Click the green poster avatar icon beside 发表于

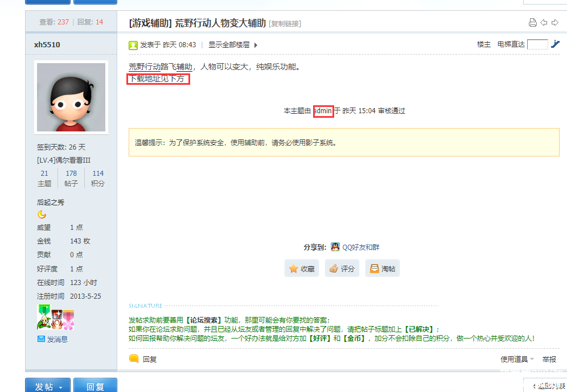point(133,45)
